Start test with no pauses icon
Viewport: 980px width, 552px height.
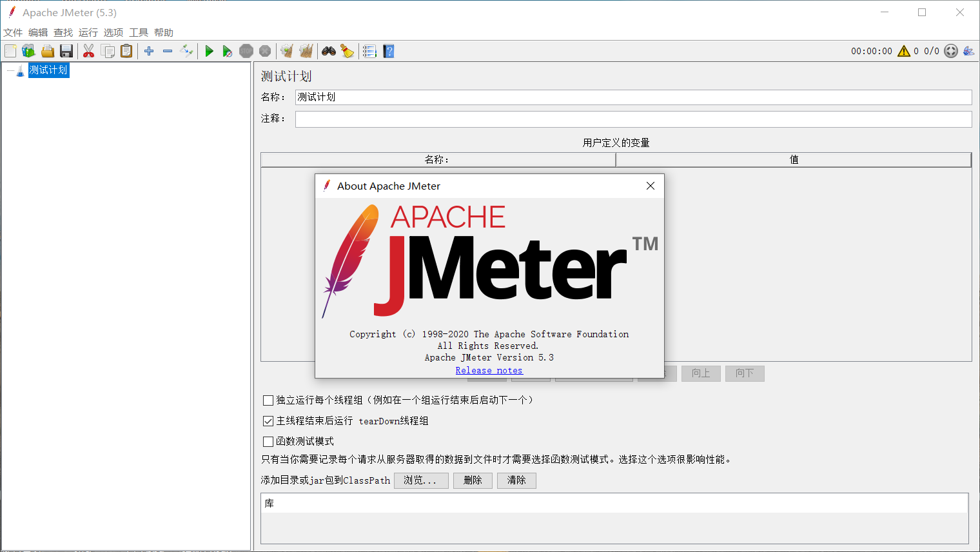(x=228, y=51)
